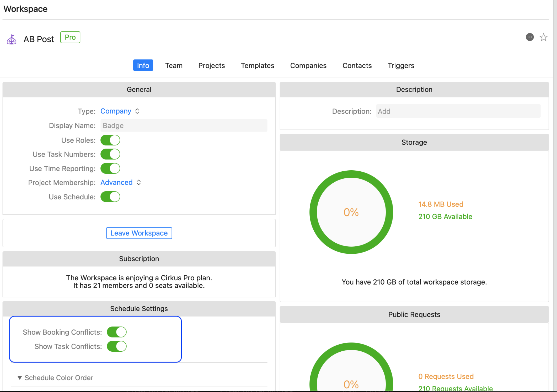Click the Display Name input field
This screenshot has width=557, height=392.
coord(184,126)
